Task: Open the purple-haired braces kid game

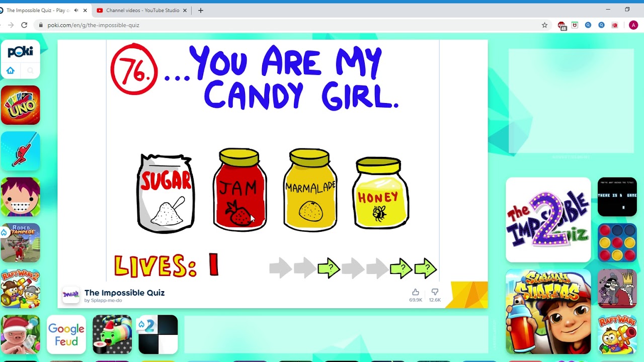Action: (21, 197)
